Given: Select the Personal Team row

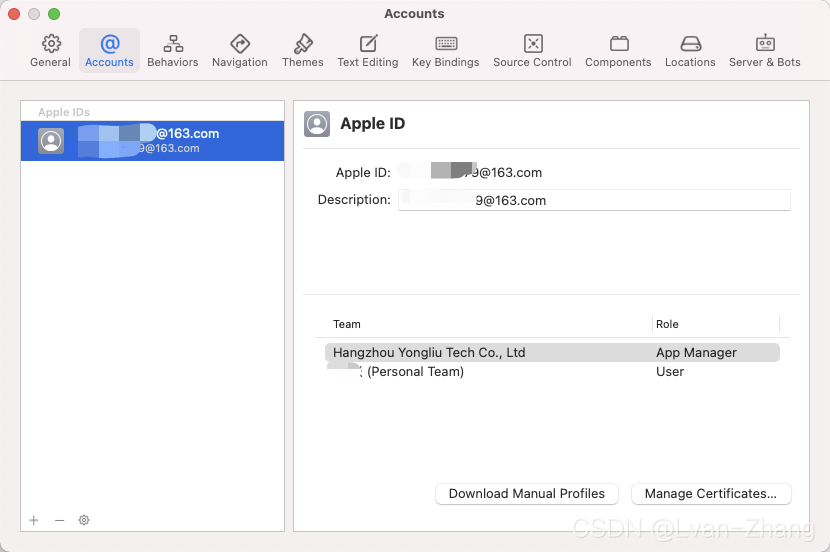Looking at the screenshot, I should click(x=552, y=372).
